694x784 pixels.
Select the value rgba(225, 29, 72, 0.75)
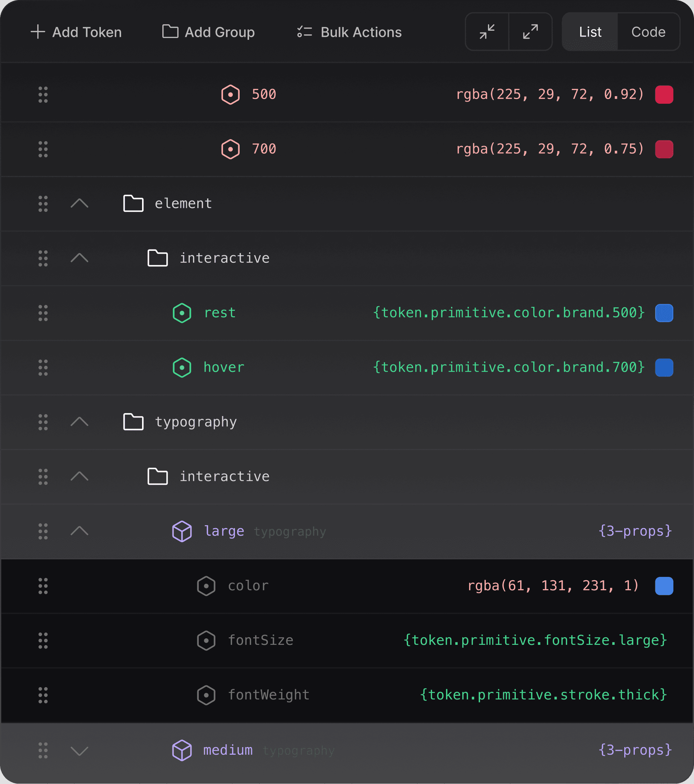click(550, 149)
